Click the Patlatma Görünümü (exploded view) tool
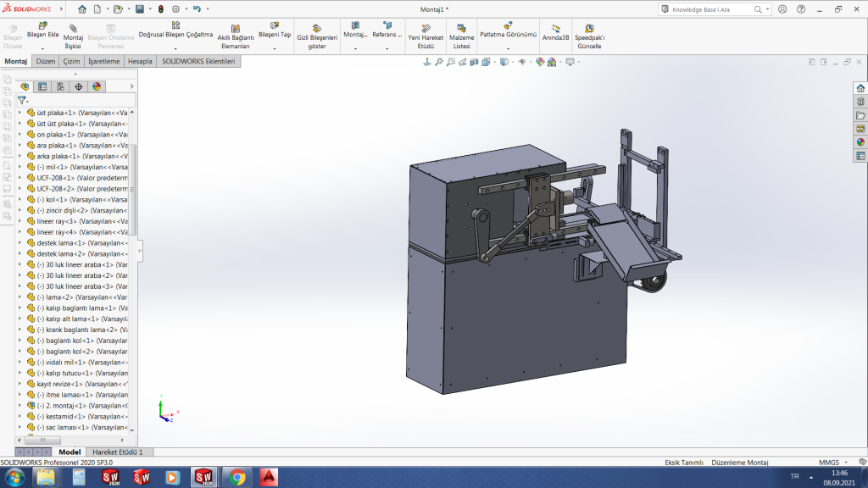Image resolution: width=868 pixels, height=488 pixels. (x=508, y=26)
